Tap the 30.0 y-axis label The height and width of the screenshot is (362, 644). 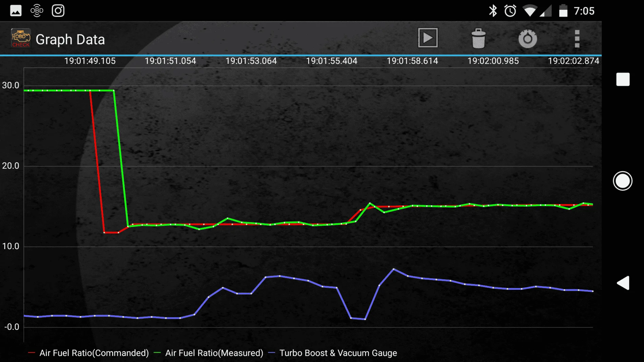pyautogui.click(x=11, y=85)
